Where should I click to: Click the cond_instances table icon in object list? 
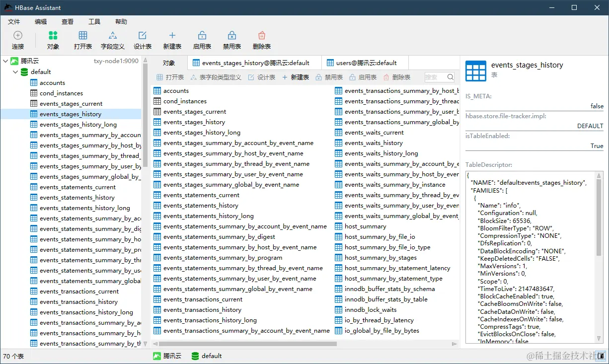pyautogui.click(x=157, y=101)
